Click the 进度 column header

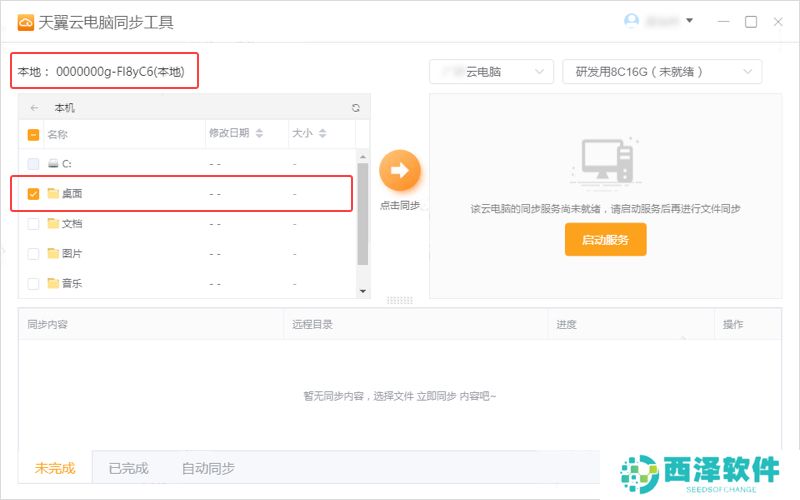pyautogui.click(x=566, y=324)
